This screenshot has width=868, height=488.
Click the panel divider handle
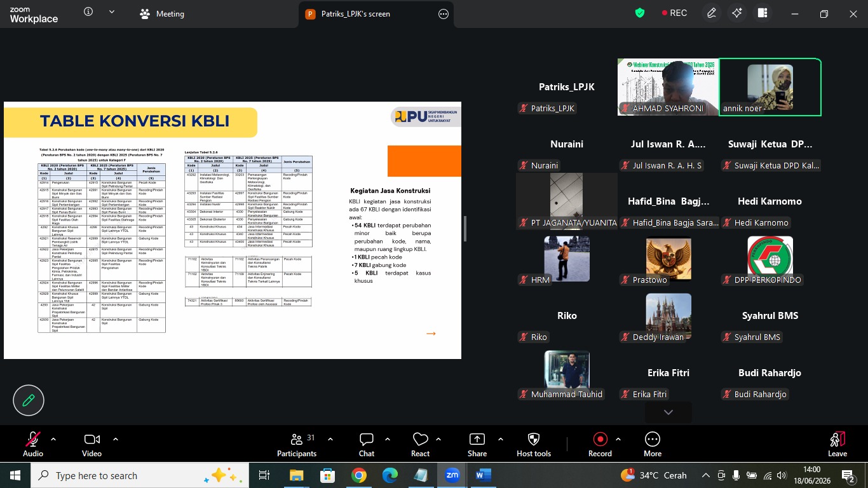tap(466, 229)
